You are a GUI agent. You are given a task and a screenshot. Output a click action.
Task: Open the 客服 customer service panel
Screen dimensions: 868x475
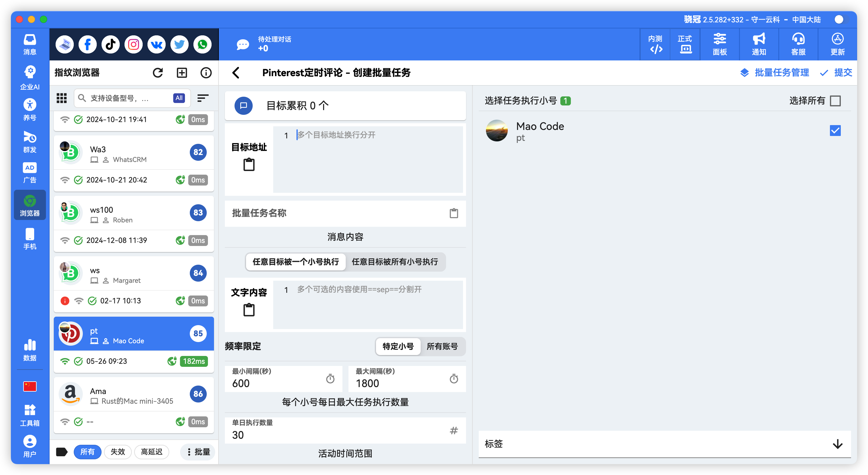(798, 44)
